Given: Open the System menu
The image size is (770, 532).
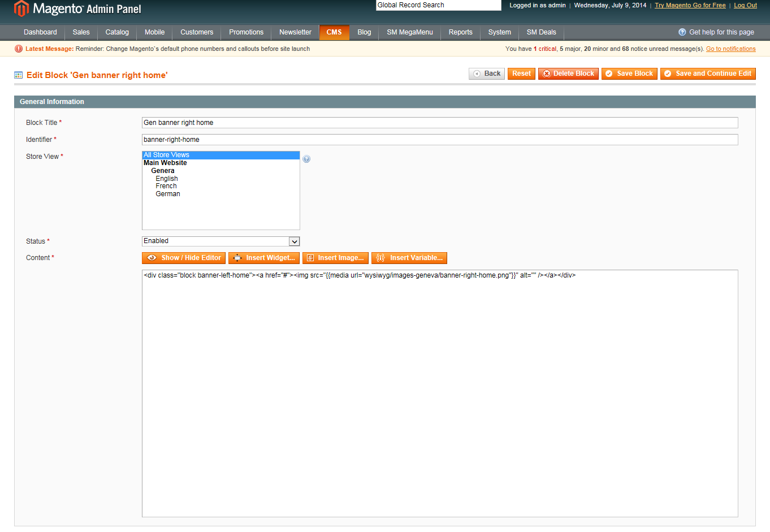Looking at the screenshot, I should (x=499, y=32).
